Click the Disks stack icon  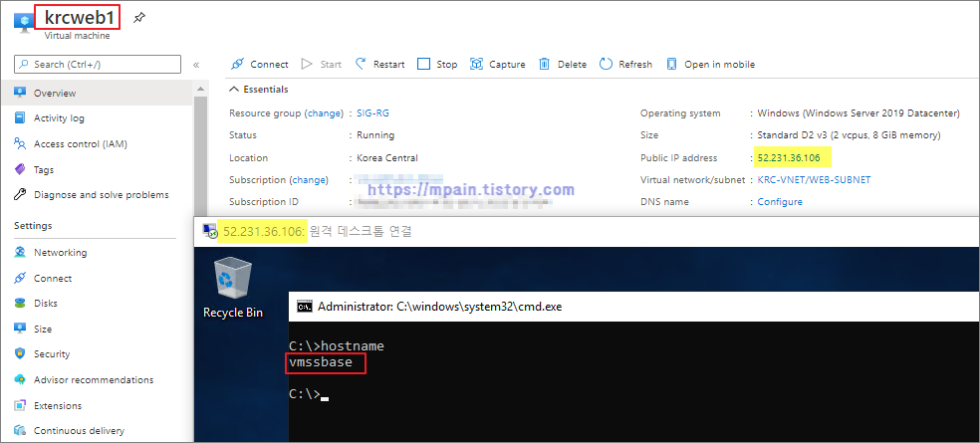[20, 303]
